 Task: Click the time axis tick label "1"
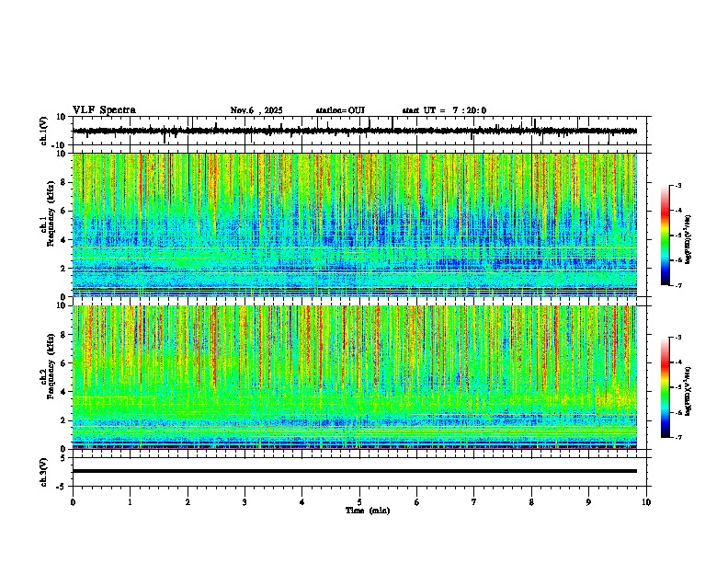pos(130,502)
